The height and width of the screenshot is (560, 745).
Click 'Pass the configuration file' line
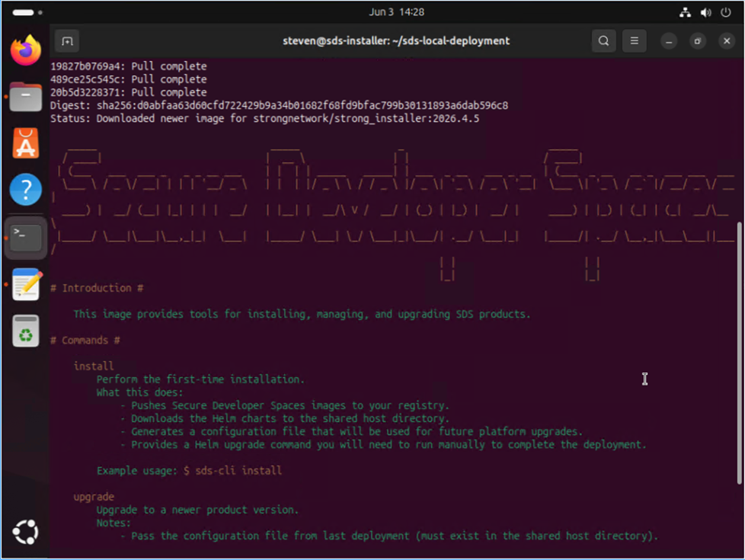coord(389,536)
